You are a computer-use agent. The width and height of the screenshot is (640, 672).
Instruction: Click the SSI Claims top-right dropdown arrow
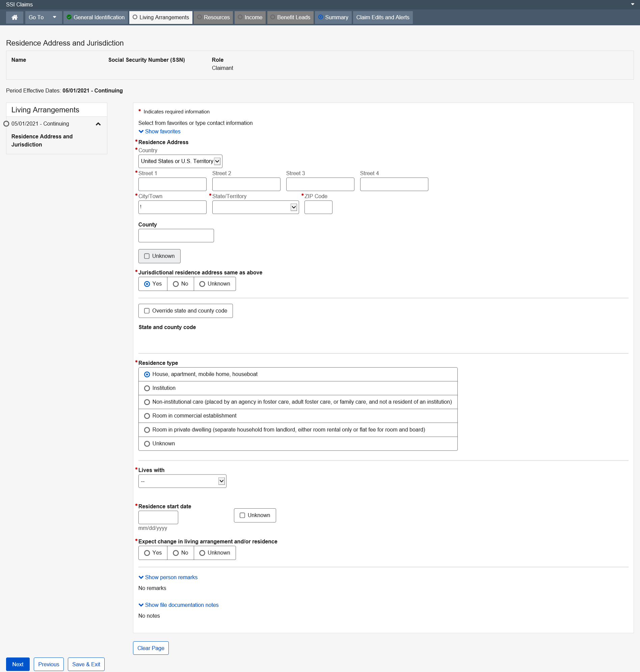632,4
